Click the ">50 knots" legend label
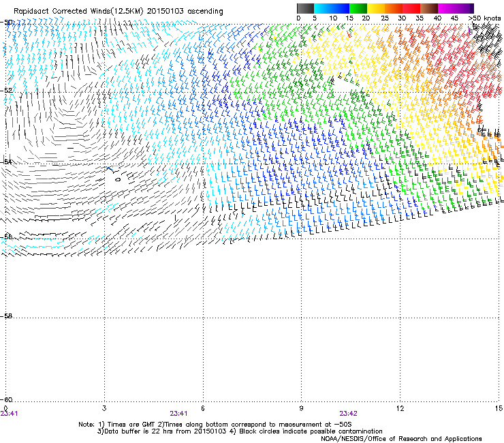This screenshot has height=443, width=504. click(x=484, y=18)
